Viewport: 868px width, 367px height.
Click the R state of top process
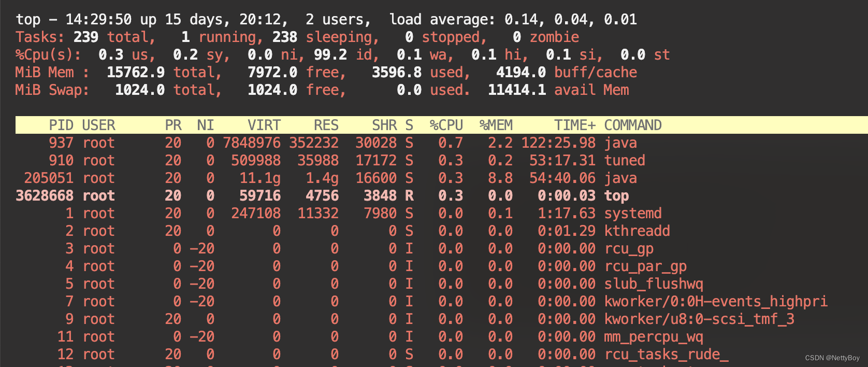[x=409, y=196]
